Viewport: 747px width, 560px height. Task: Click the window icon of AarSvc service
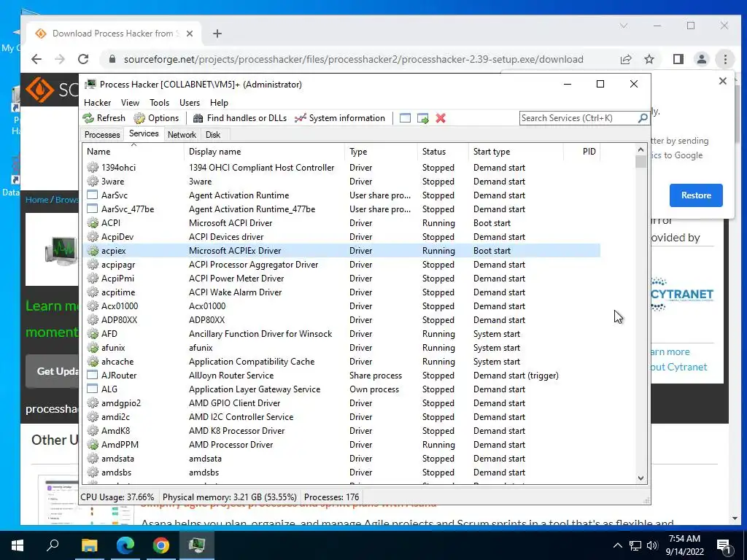(93, 195)
